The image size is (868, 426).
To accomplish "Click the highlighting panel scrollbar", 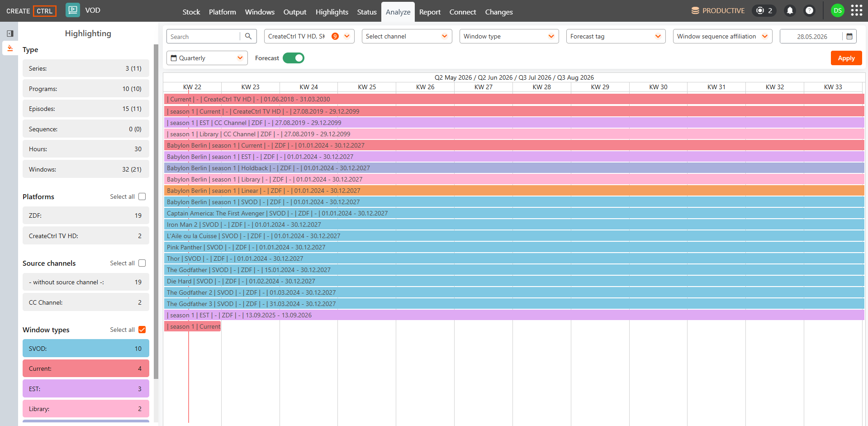I will tap(156, 211).
